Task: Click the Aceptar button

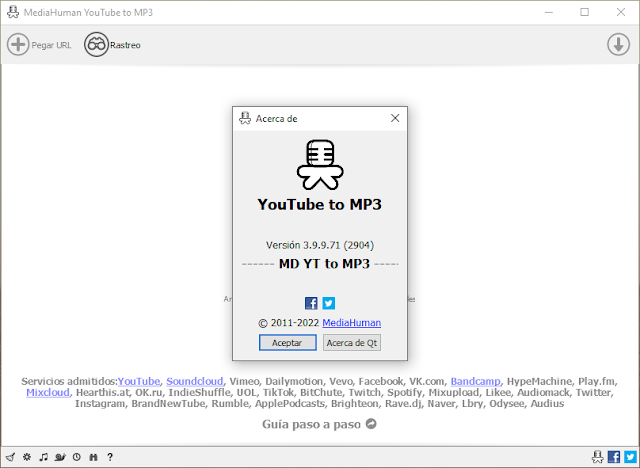Action: click(x=288, y=343)
